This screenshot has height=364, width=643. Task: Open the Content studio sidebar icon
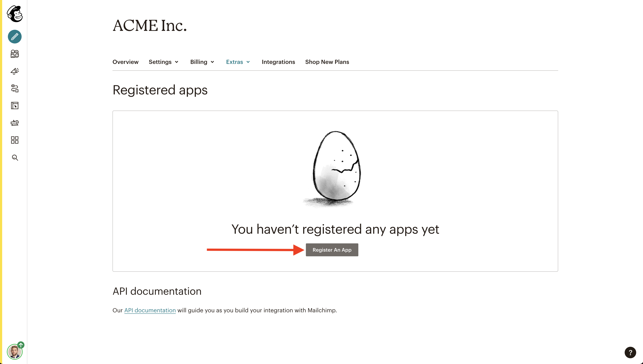tap(15, 123)
